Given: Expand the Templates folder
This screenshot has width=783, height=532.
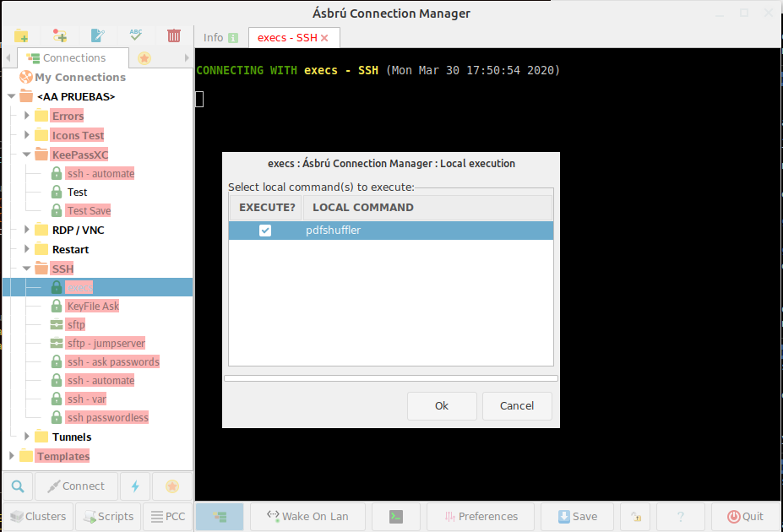Looking at the screenshot, I should click(12, 456).
